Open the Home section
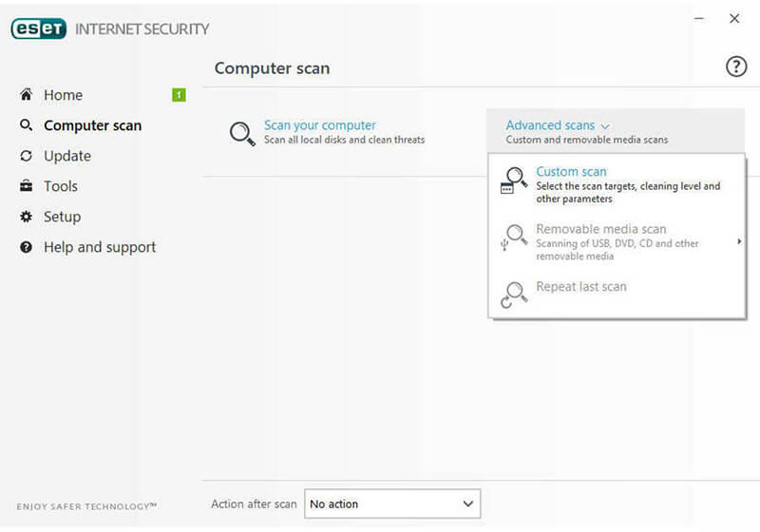Viewport: 760px width, 532px height. point(63,95)
